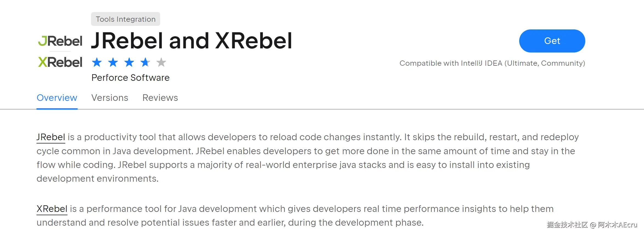Switch to the Versions tab

point(110,98)
